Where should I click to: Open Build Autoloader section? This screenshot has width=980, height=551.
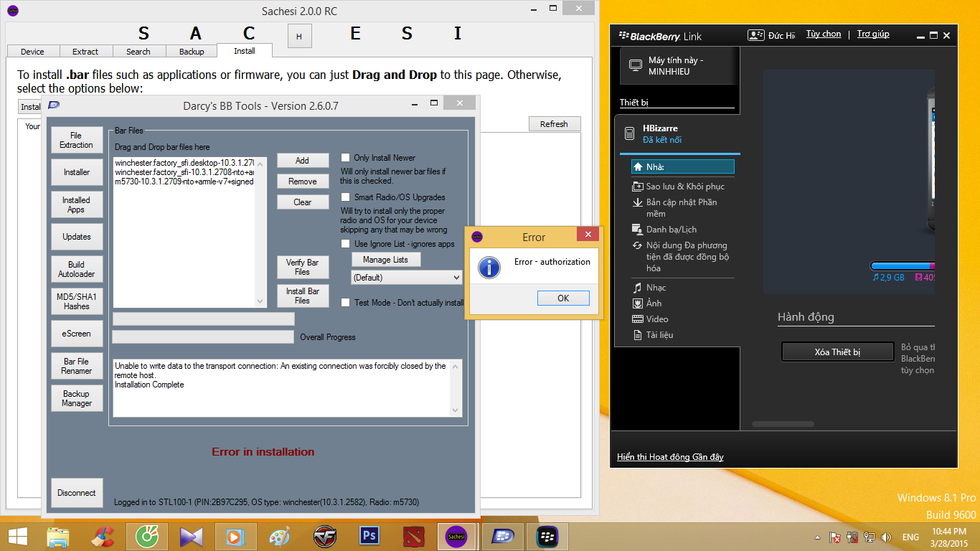(x=77, y=269)
